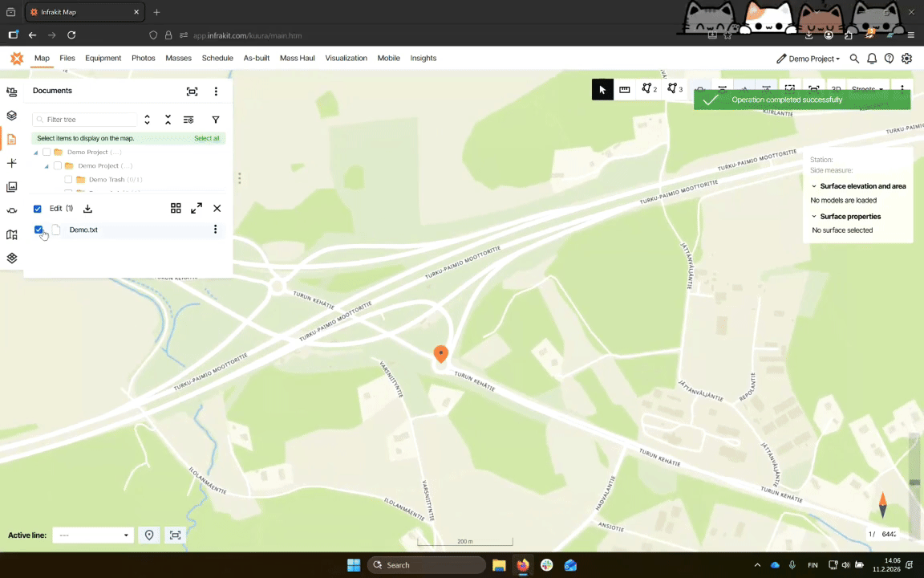Image resolution: width=924 pixels, height=578 pixels.
Task: Open the Map tab
Action: [x=42, y=59]
